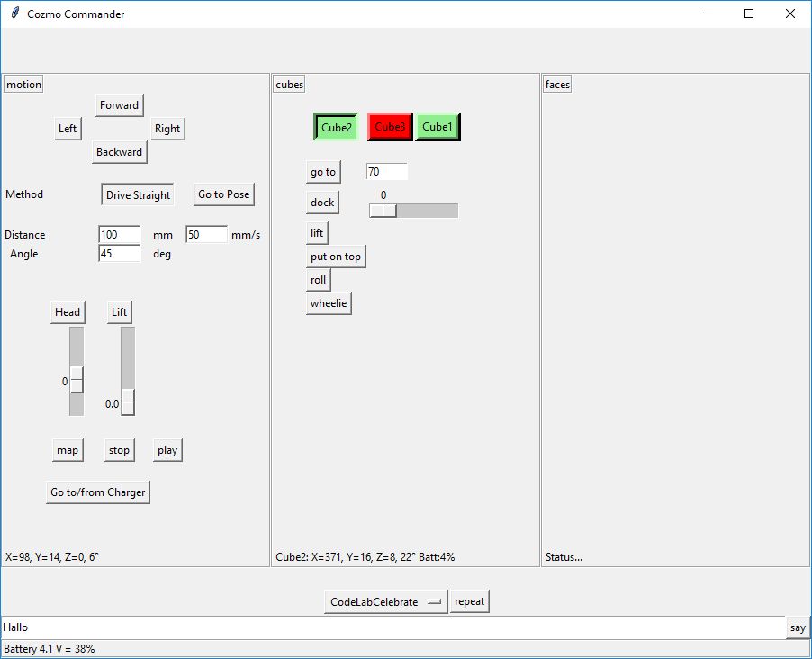812x659 pixels.
Task: Click the Head button
Action: (68, 312)
